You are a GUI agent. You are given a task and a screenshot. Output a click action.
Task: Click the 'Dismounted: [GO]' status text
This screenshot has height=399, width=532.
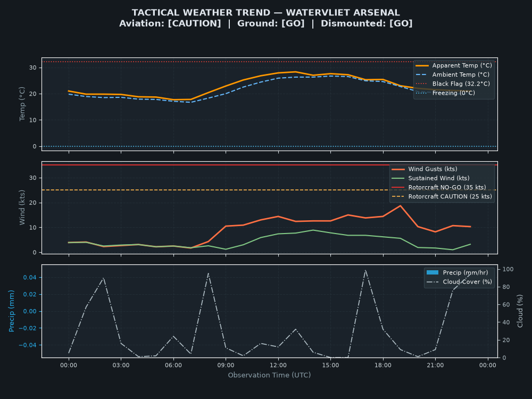click(367, 23)
